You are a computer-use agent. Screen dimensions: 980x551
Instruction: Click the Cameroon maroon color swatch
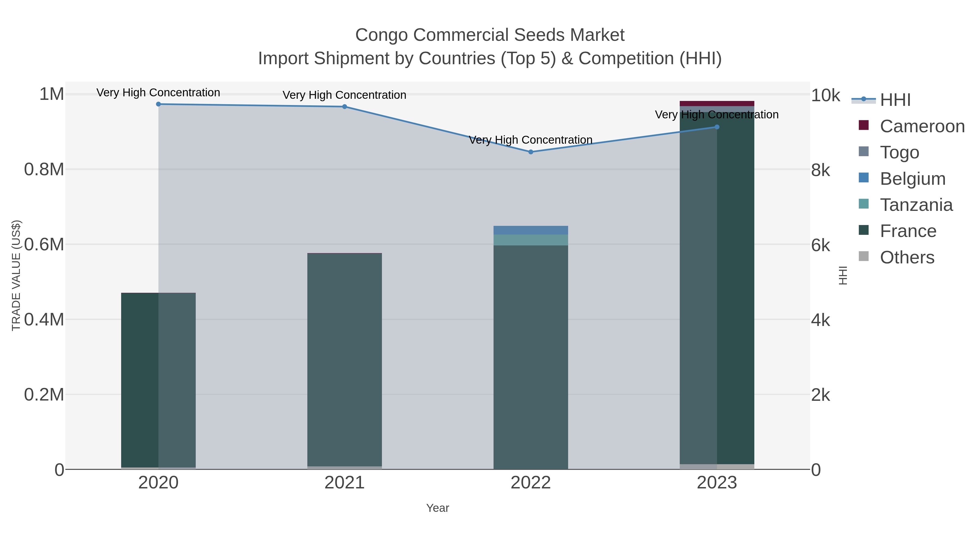tap(864, 125)
